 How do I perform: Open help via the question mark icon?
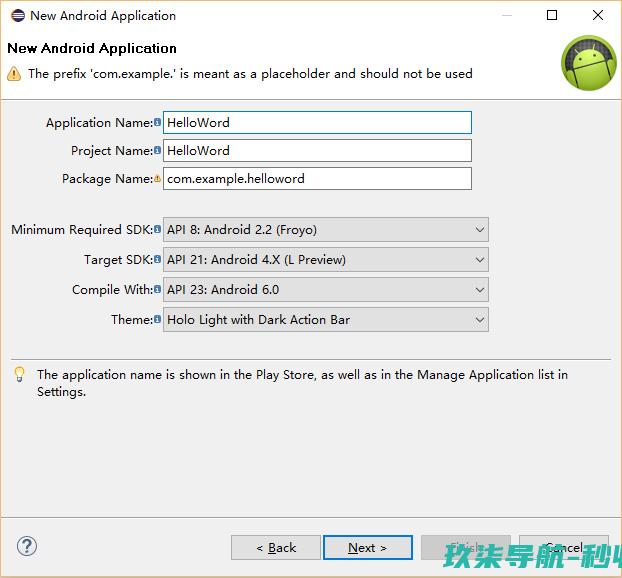pos(27,546)
